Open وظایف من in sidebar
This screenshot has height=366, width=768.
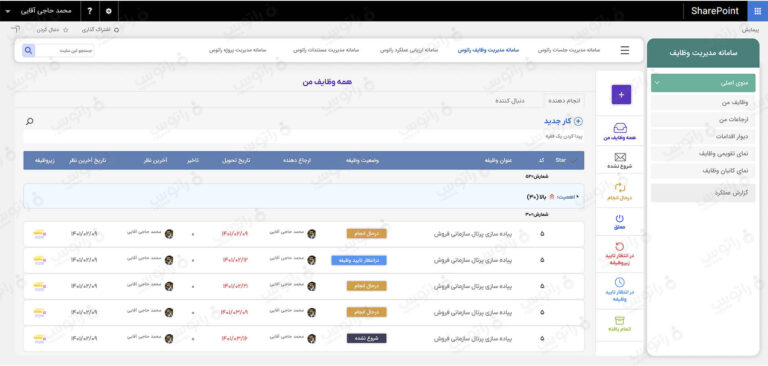[x=703, y=102]
